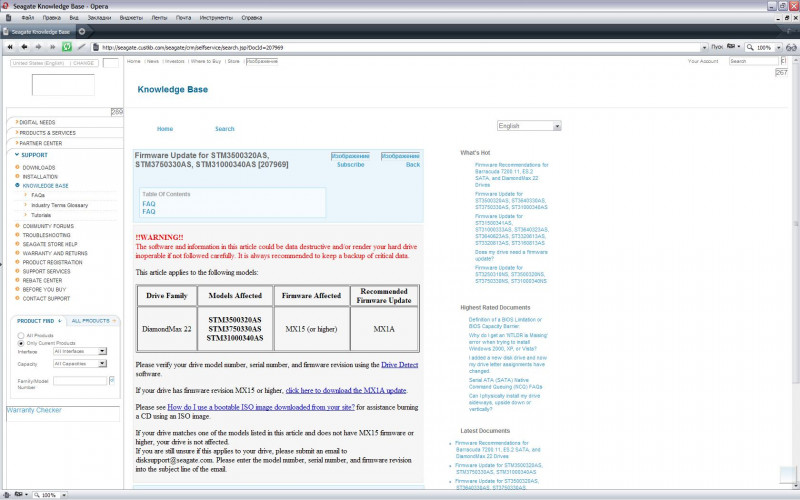
Task: Click the Your Account link
Action: tap(703, 61)
